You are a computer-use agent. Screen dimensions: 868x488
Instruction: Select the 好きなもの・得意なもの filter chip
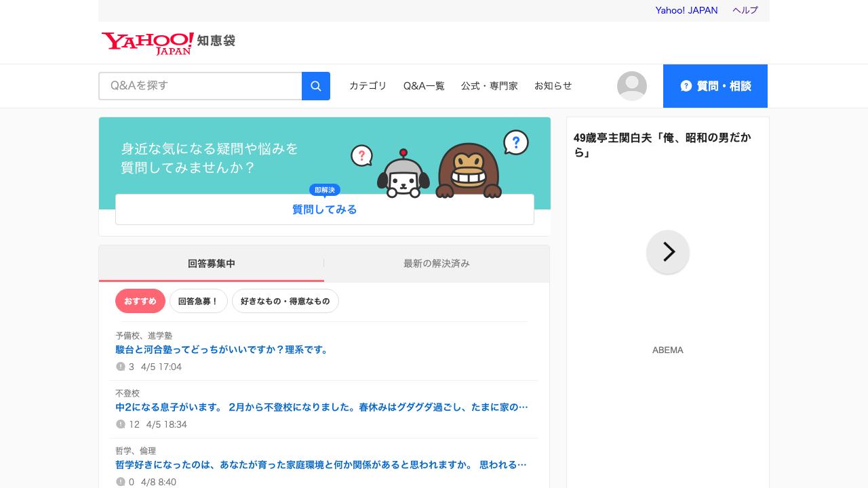click(x=285, y=301)
